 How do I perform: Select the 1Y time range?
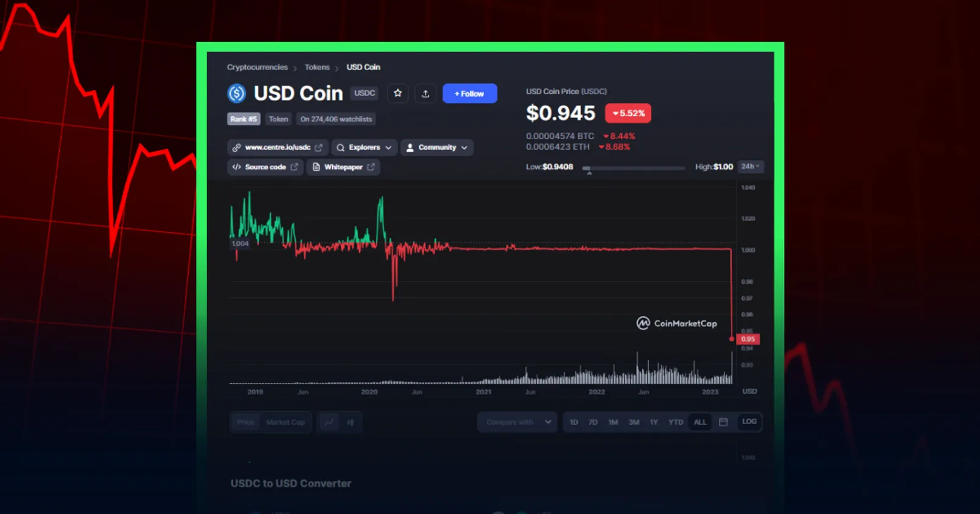[x=654, y=422]
